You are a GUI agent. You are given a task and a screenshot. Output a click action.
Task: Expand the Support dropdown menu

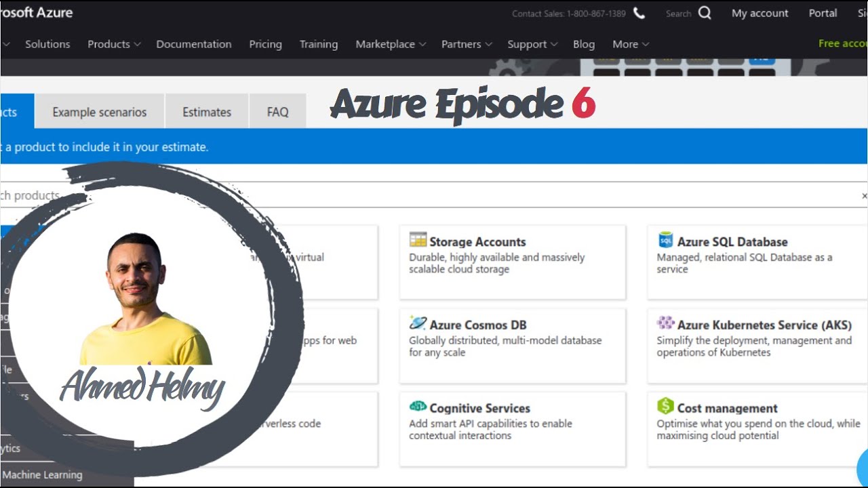click(x=532, y=44)
